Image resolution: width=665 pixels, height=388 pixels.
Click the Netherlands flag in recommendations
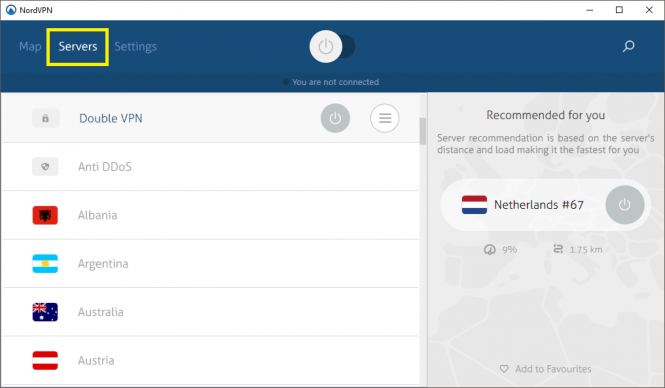click(474, 205)
